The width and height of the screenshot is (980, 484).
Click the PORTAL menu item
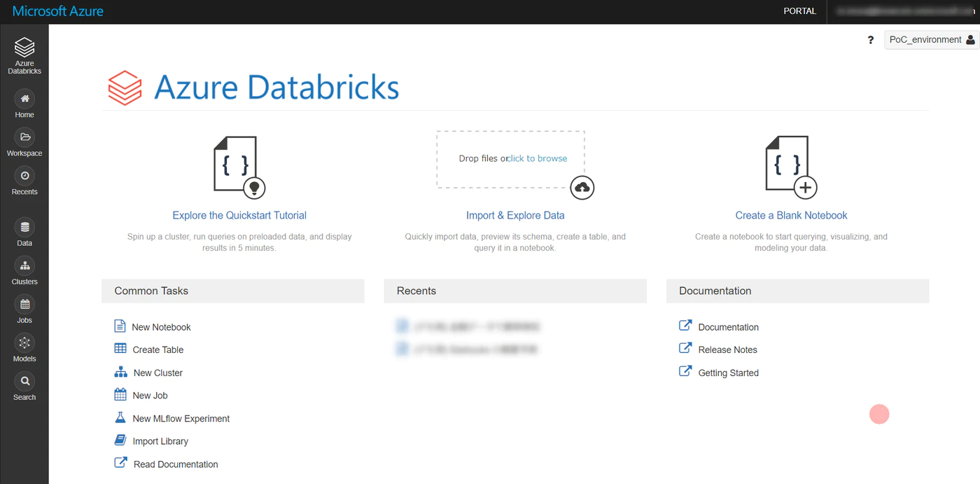coord(799,11)
